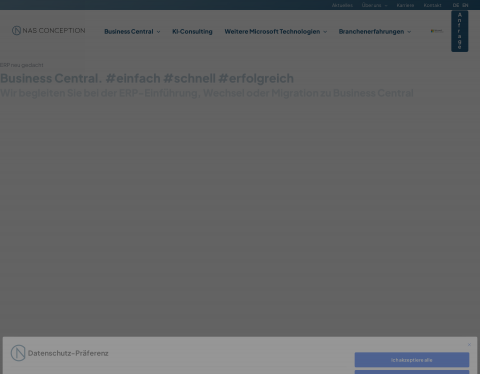Expand the Über uns dropdown arrow
The width and height of the screenshot is (480, 374).
[x=386, y=6]
